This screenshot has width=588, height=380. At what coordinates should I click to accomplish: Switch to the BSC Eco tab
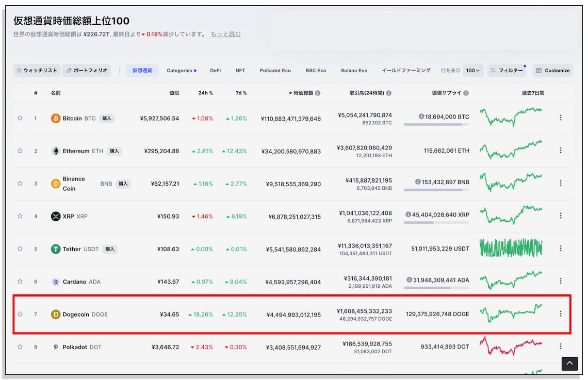point(316,71)
